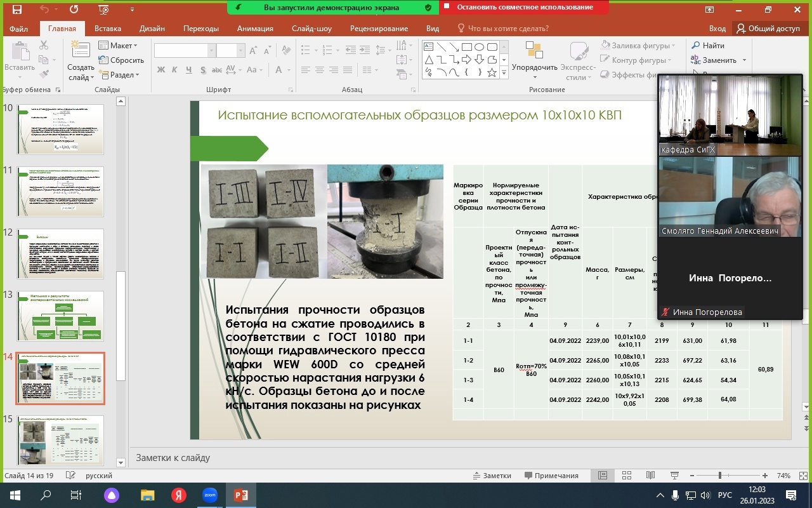Image resolution: width=812 pixels, height=508 pixels.
Task: Clear all formatting with the eraser icon
Action: [285, 51]
